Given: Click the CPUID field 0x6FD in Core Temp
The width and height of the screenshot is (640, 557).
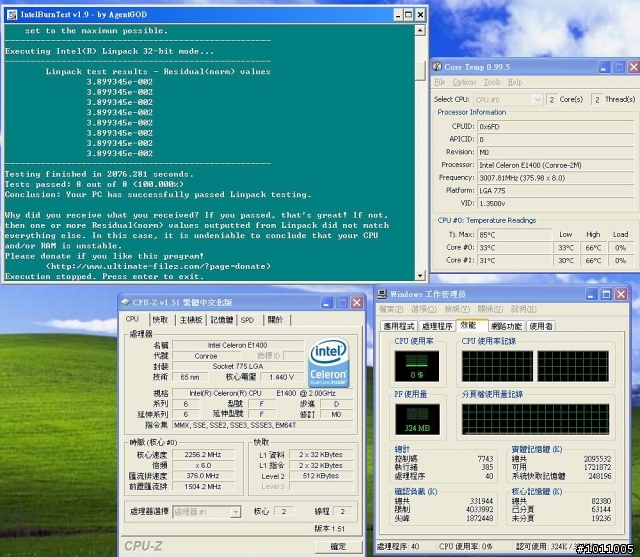Looking at the screenshot, I should click(x=556, y=126).
